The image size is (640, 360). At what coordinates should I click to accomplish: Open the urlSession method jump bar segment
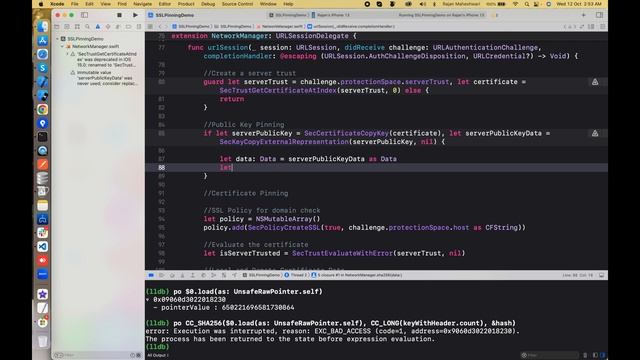351,27
